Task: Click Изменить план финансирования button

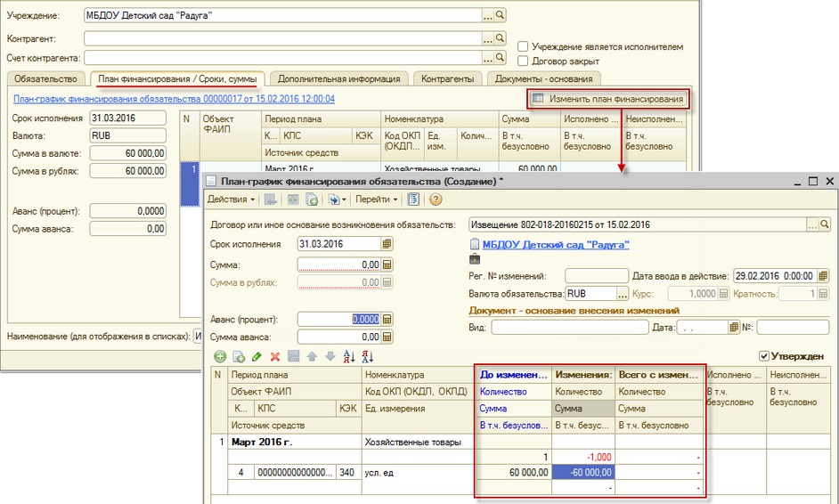Action: [608, 99]
